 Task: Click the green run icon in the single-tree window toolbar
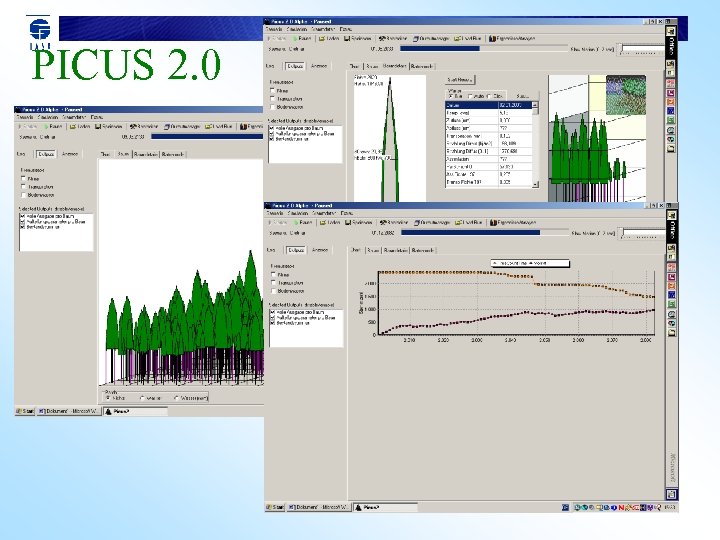(x=297, y=39)
